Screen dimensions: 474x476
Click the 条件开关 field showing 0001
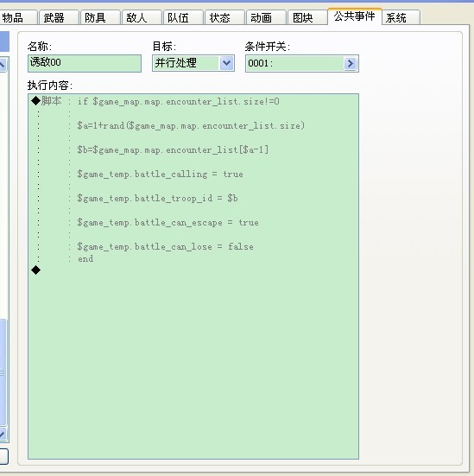tap(302, 63)
